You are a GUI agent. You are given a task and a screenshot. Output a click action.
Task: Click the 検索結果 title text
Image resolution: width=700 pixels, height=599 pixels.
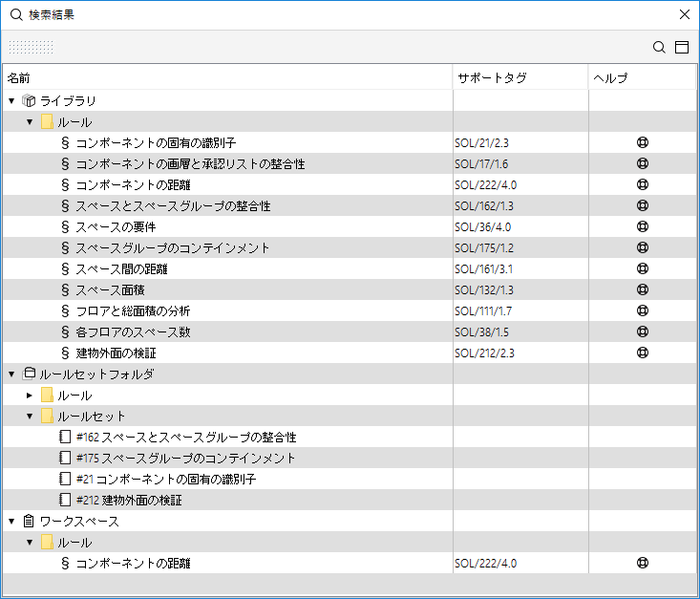pos(52,14)
